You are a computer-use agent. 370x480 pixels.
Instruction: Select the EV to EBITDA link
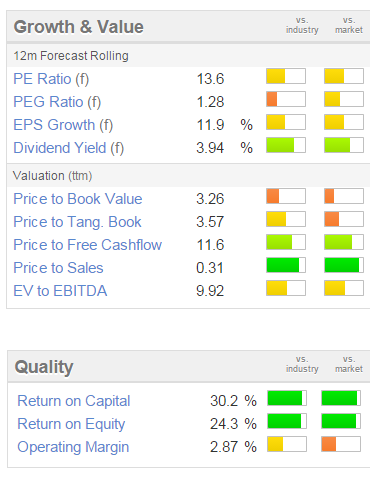pyautogui.click(x=60, y=291)
